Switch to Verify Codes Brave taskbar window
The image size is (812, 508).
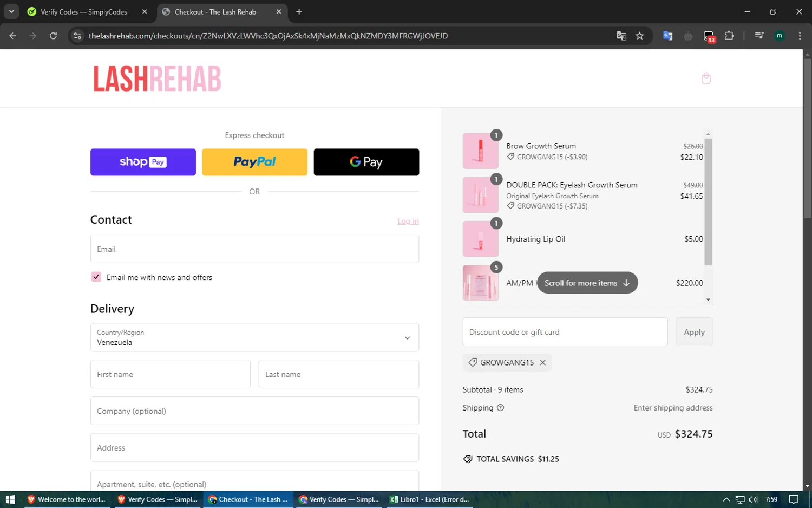(x=157, y=499)
